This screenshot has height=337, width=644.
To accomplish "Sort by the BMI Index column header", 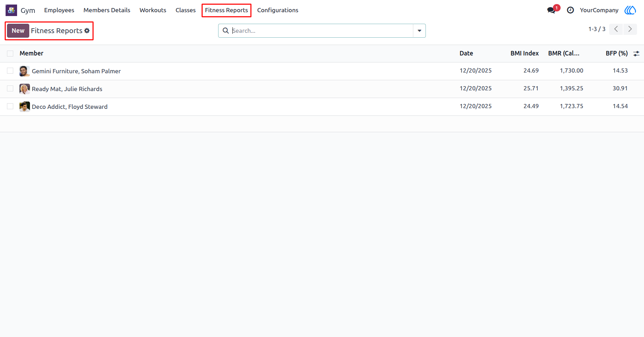I will 524,53.
